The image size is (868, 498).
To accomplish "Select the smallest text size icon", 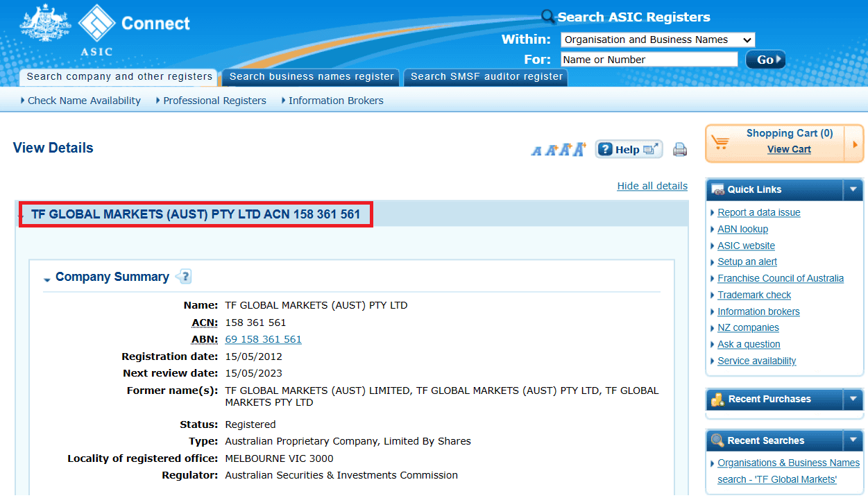I will [536, 150].
